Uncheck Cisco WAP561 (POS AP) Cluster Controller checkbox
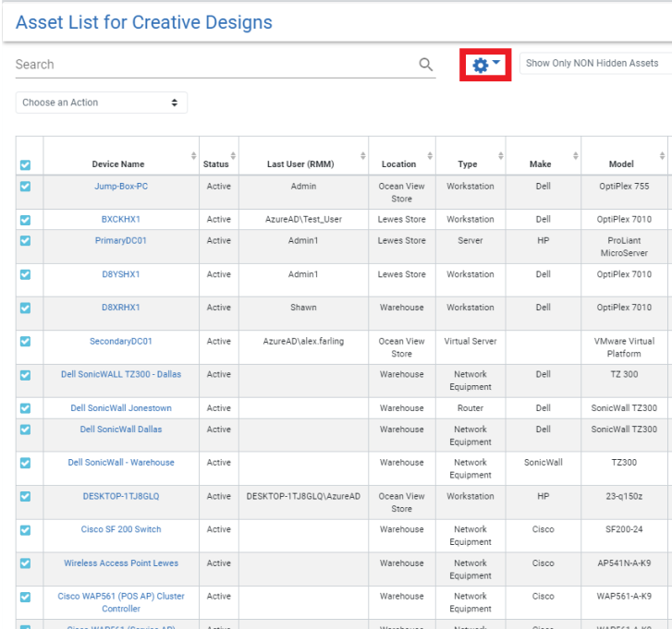Image resolution: width=672 pixels, height=629 pixels. point(25,597)
